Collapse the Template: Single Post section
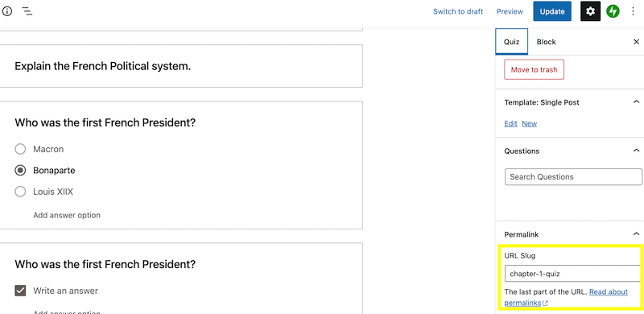 click(x=636, y=102)
